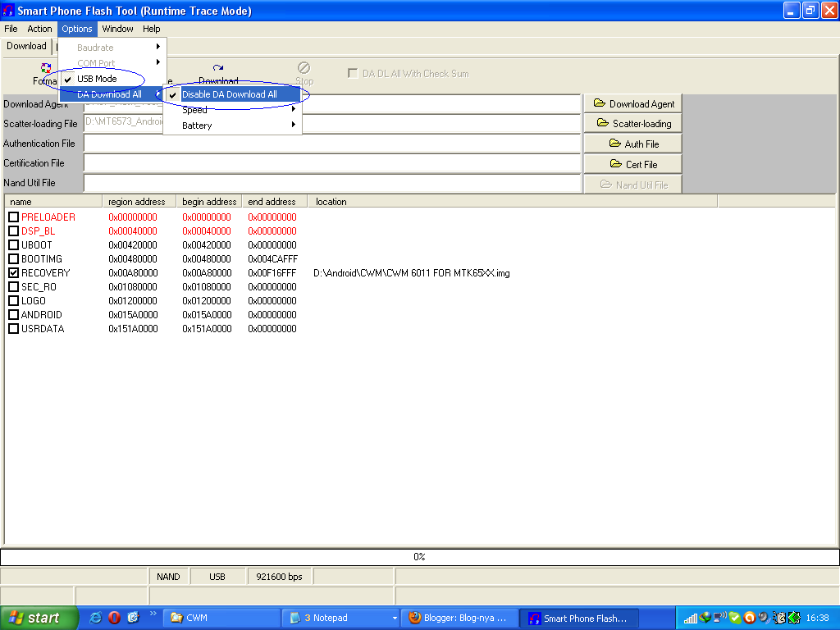840x630 pixels.
Task: Click the Format toolbar icon
Action: pyautogui.click(x=46, y=67)
